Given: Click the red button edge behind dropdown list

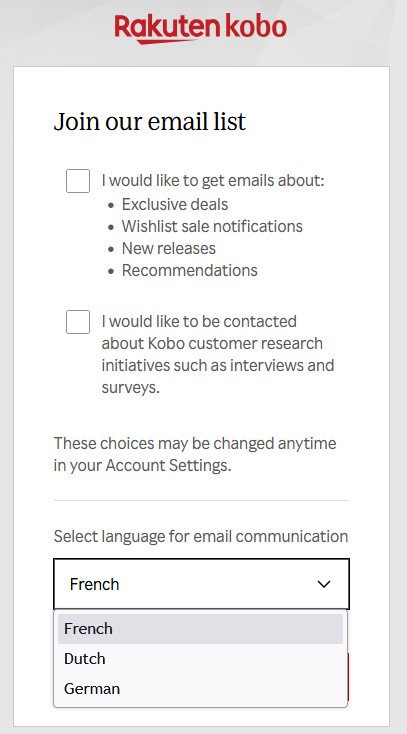Looking at the screenshot, I should [348, 677].
